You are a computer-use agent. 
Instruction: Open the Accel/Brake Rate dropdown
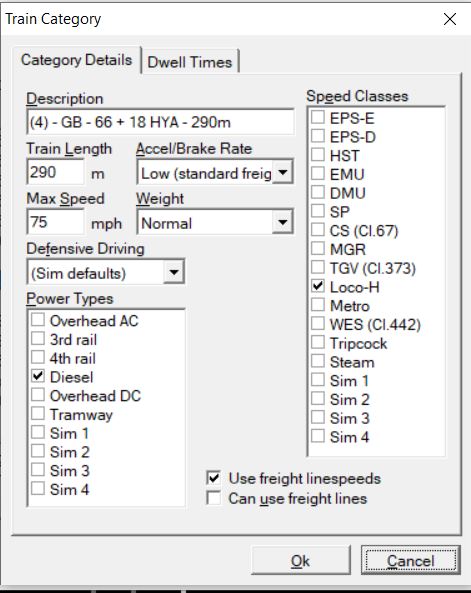pos(282,172)
